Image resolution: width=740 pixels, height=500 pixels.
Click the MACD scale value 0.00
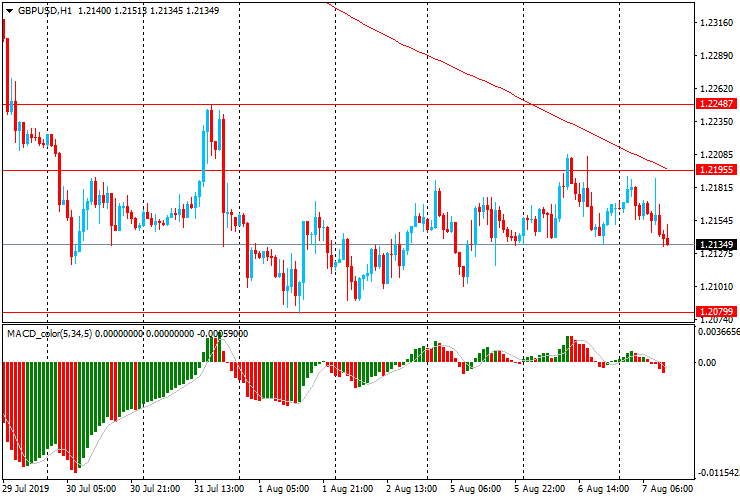pos(706,363)
